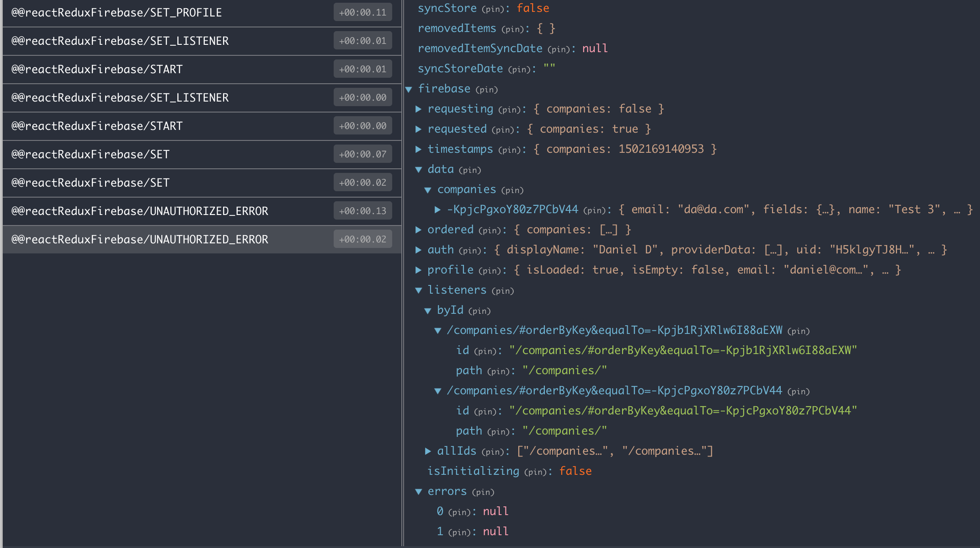Expand the profile node

tap(418, 270)
